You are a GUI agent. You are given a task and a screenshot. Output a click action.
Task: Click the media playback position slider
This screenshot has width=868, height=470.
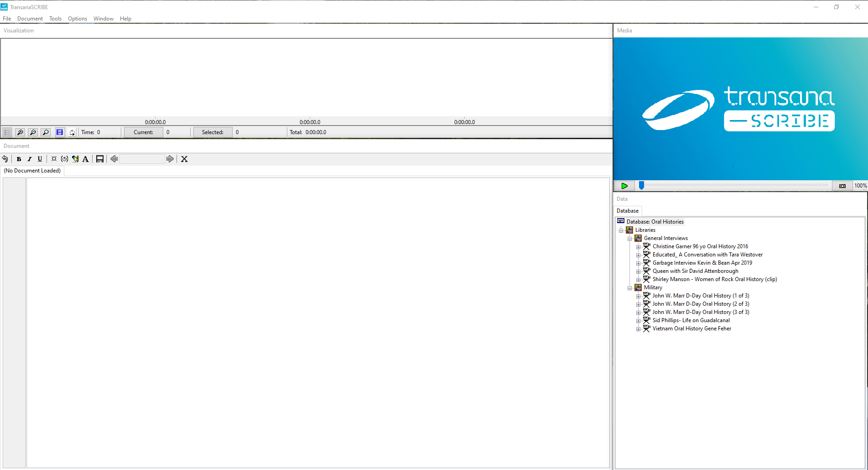pyautogui.click(x=641, y=185)
